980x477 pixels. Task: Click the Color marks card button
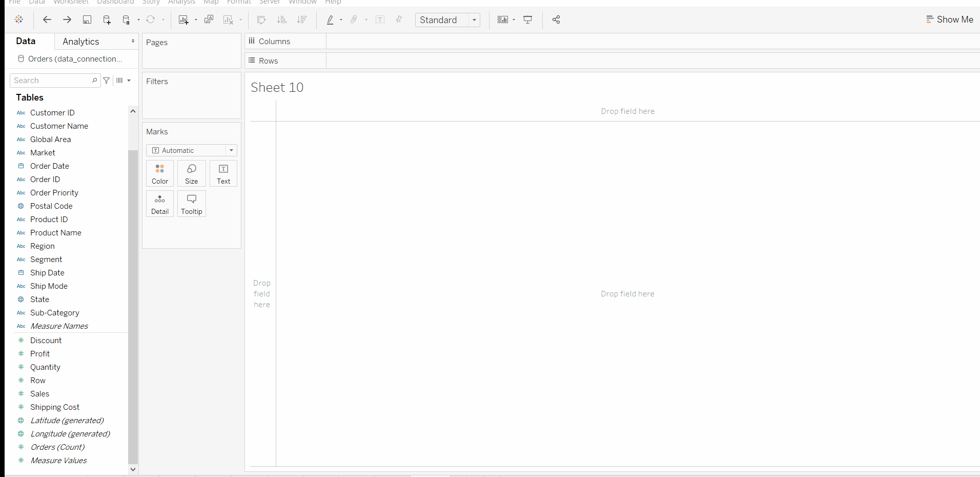click(x=160, y=174)
